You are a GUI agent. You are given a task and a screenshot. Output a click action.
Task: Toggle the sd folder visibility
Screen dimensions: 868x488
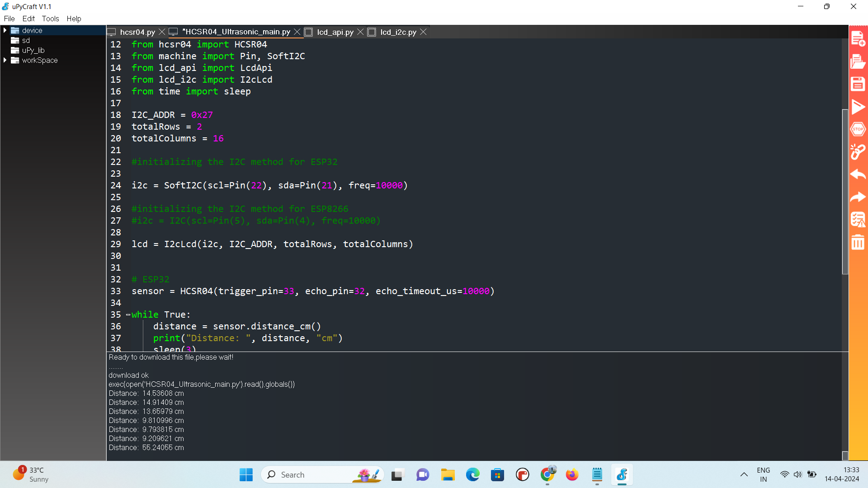pyautogui.click(x=25, y=40)
